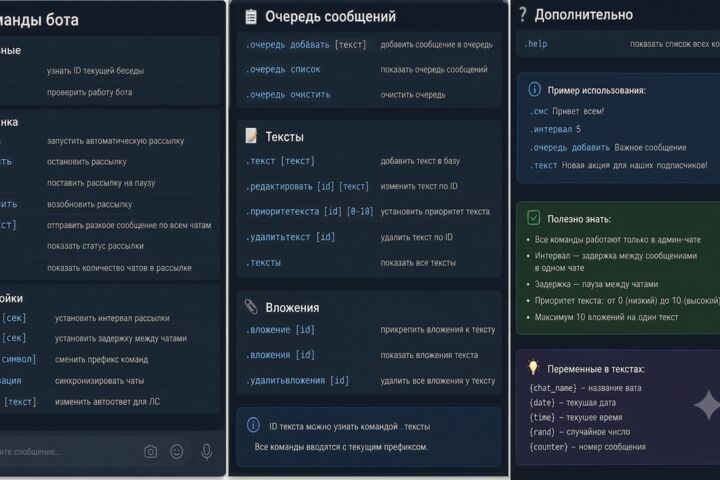
Task: Click description сменить префикс команд
Action: click(x=101, y=360)
